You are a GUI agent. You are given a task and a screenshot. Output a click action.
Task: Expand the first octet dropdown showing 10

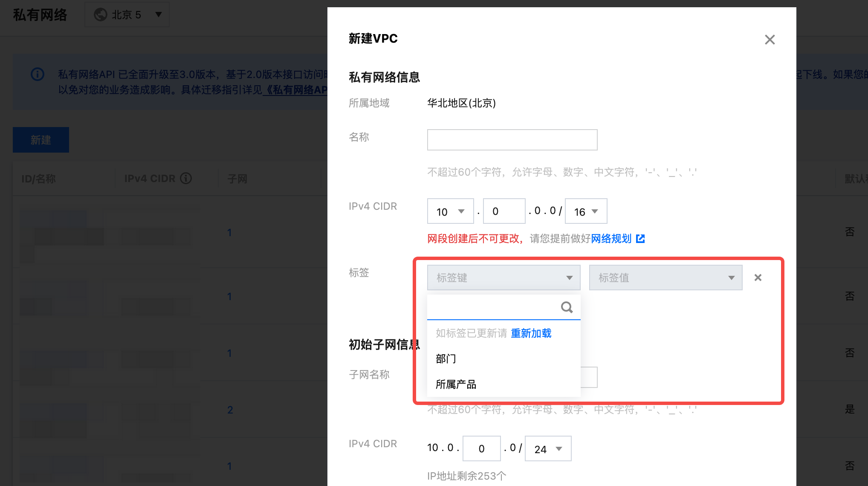450,211
